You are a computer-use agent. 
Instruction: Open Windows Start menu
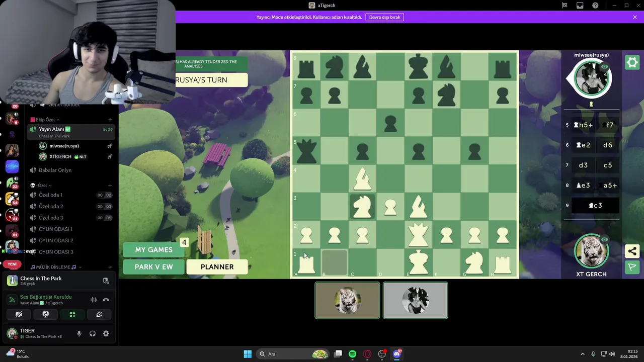248,354
